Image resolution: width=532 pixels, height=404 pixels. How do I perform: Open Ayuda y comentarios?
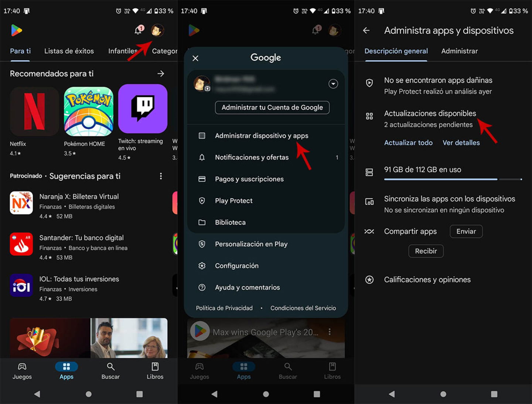(266, 288)
